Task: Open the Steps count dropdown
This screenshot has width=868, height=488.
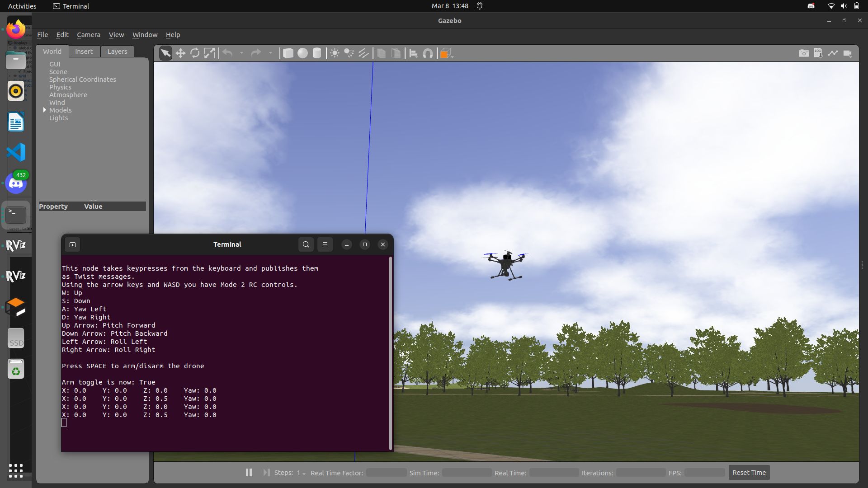Action: pyautogui.click(x=301, y=473)
